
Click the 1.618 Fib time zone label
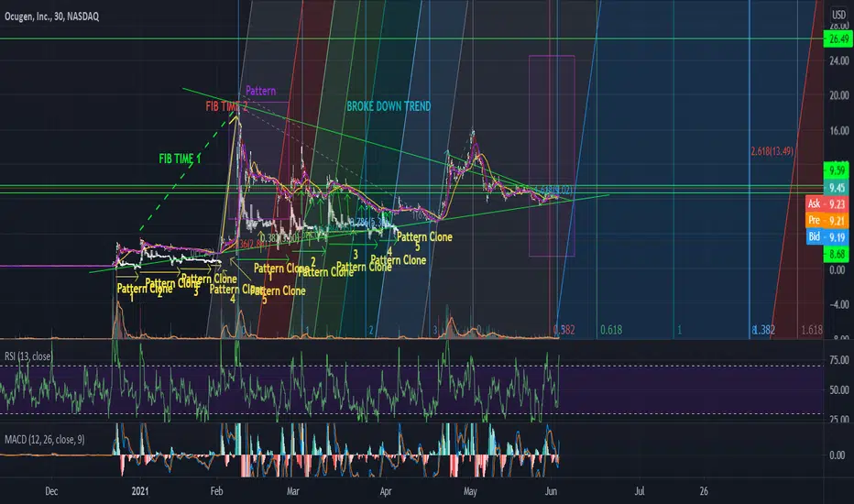(812, 330)
